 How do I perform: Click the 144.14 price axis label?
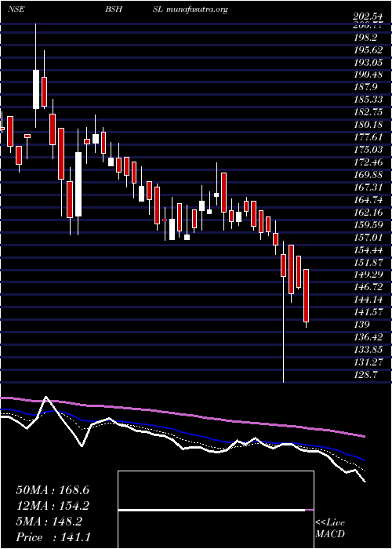click(368, 300)
